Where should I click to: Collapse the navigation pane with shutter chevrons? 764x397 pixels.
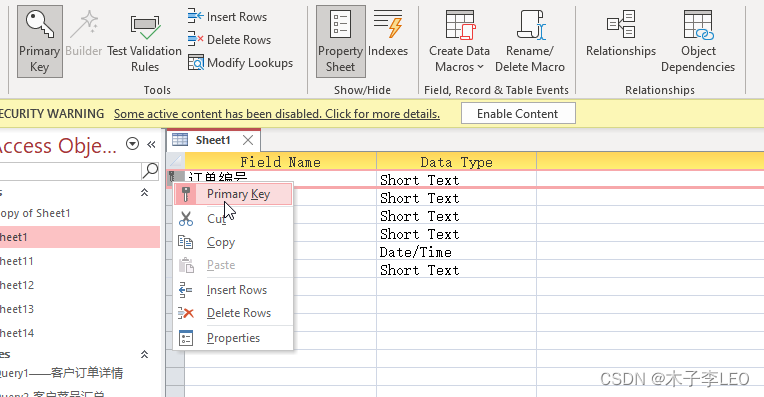point(152,144)
